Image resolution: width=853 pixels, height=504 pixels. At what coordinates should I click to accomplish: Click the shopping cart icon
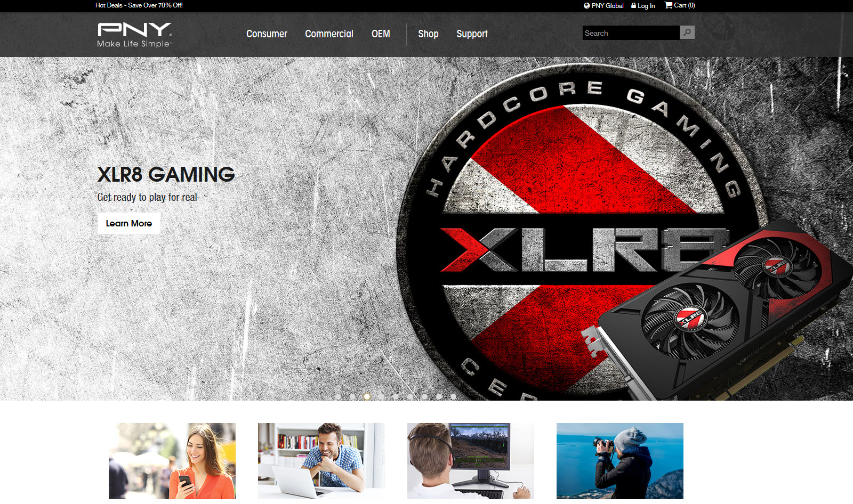(668, 5)
